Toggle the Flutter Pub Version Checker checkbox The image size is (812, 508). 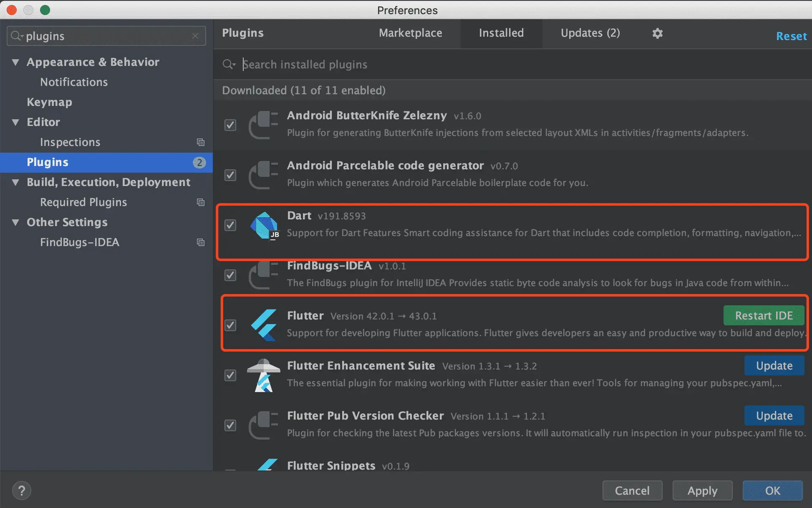(x=230, y=425)
